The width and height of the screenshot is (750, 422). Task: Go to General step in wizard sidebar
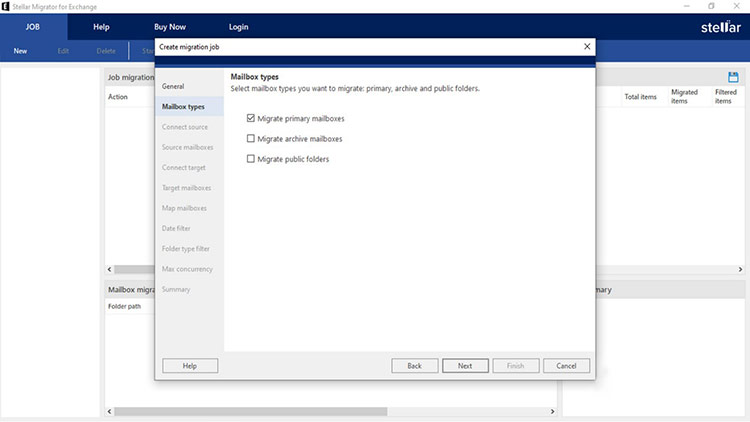click(x=173, y=87)
